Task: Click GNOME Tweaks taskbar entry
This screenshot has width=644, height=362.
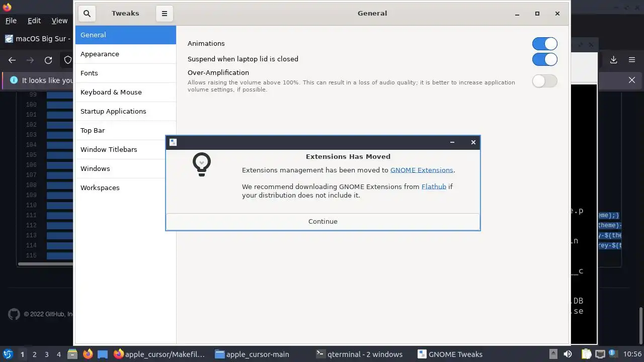Action: click(450, 354)
